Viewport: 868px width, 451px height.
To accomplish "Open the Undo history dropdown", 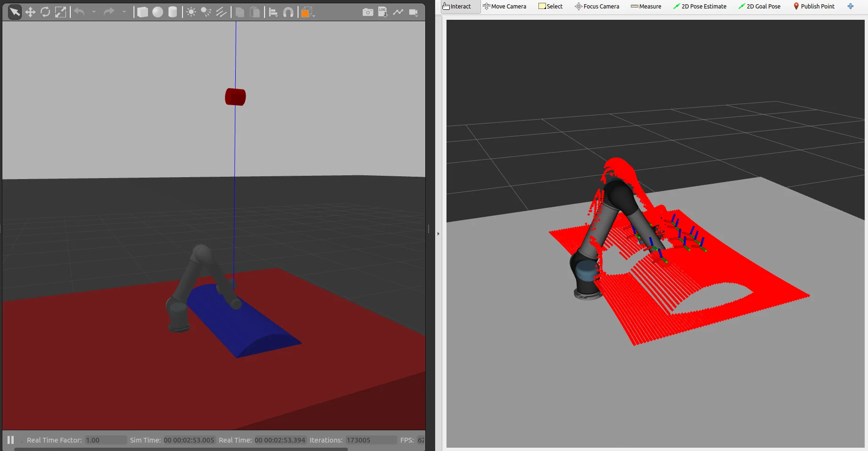I will [94, 12].
